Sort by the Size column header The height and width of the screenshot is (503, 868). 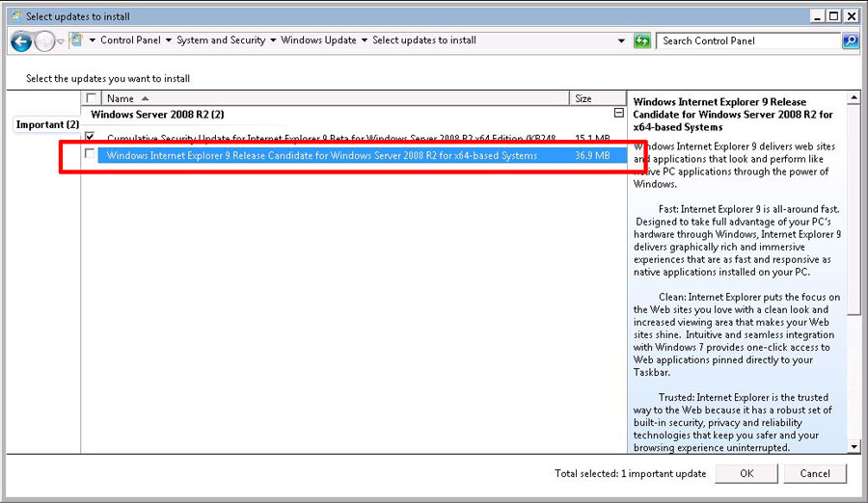point(598,98)
